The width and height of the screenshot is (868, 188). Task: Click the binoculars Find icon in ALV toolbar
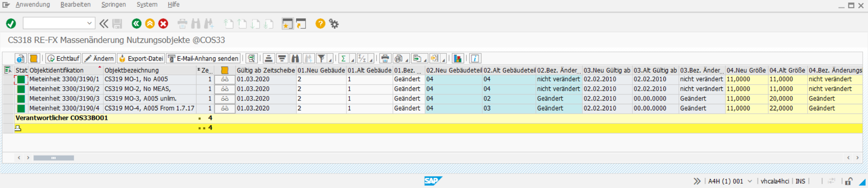295,58
